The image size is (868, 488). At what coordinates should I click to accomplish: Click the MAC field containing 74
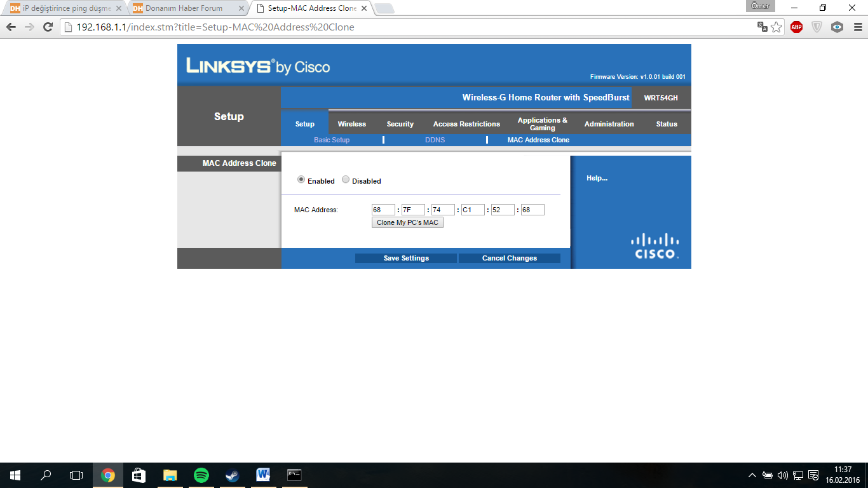[443, 210]
